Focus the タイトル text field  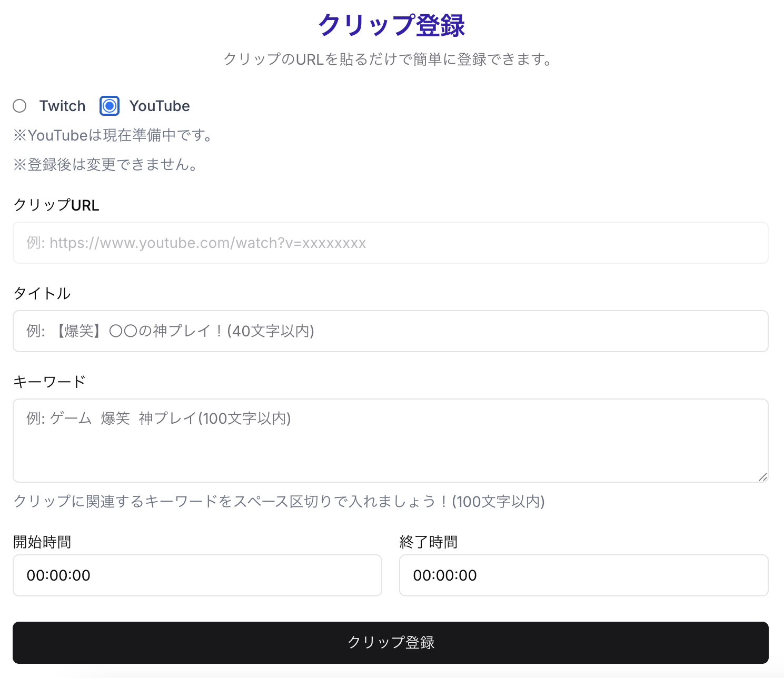pyautogui.click(x=391, y=331)
